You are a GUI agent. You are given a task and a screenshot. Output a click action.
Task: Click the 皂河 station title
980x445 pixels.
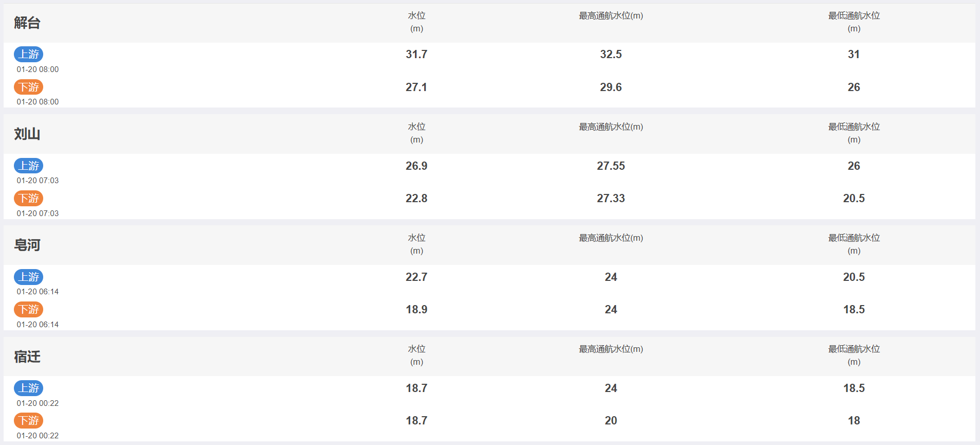27,245
